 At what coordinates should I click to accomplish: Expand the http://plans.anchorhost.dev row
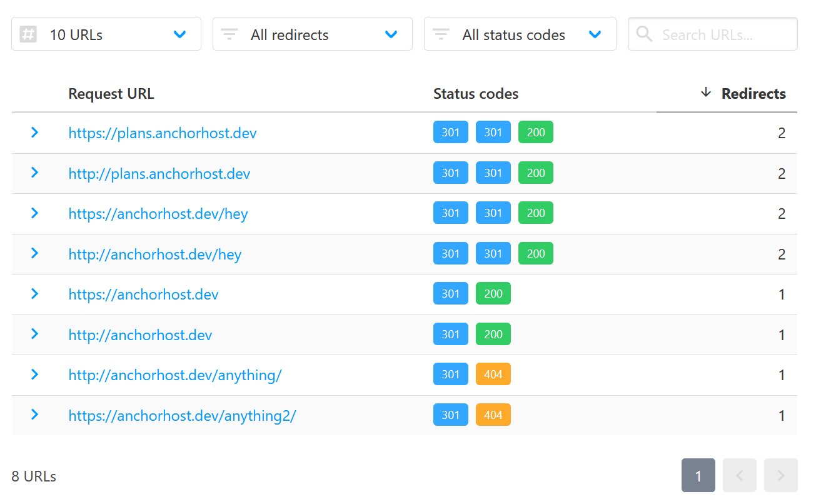[x=34, y=173]
